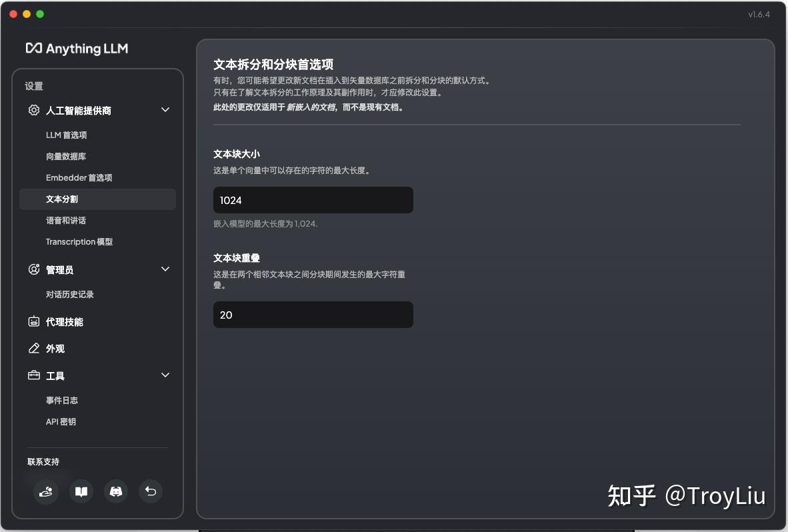Open 事件日志 page

pyautogui.click(x=62, y=401)
